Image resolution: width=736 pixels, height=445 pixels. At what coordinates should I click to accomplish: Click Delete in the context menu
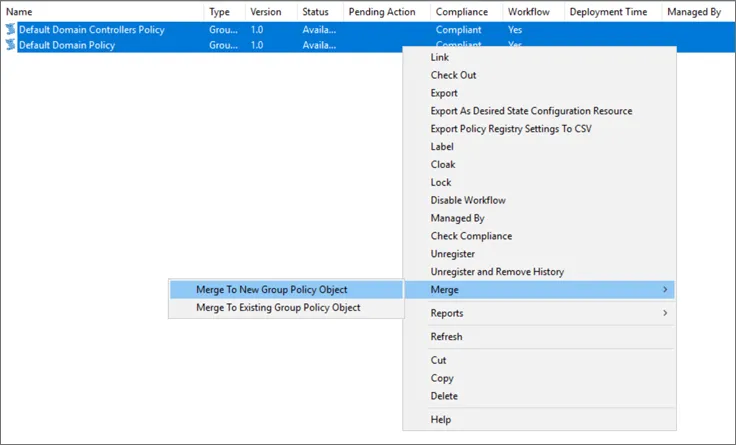[444, 396]
